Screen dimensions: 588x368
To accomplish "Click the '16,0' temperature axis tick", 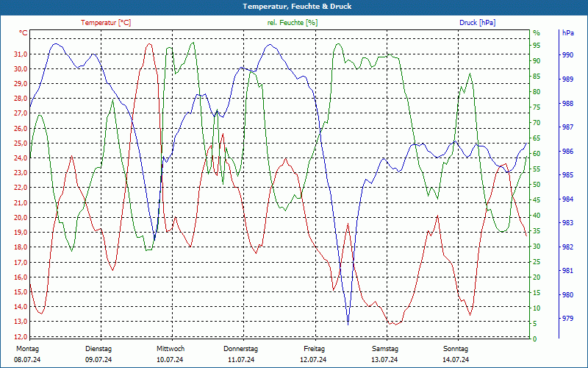I will tap(21, 277).
